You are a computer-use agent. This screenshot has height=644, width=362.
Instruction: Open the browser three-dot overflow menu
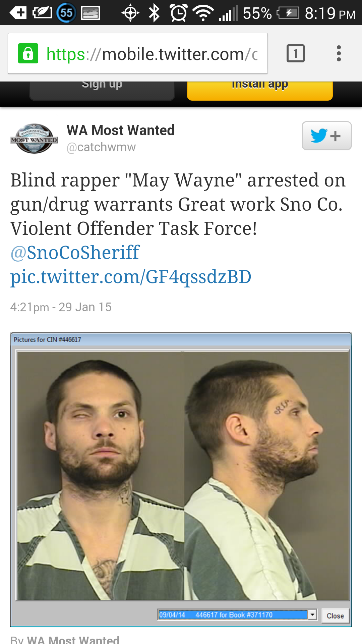[x=339, y=53]
